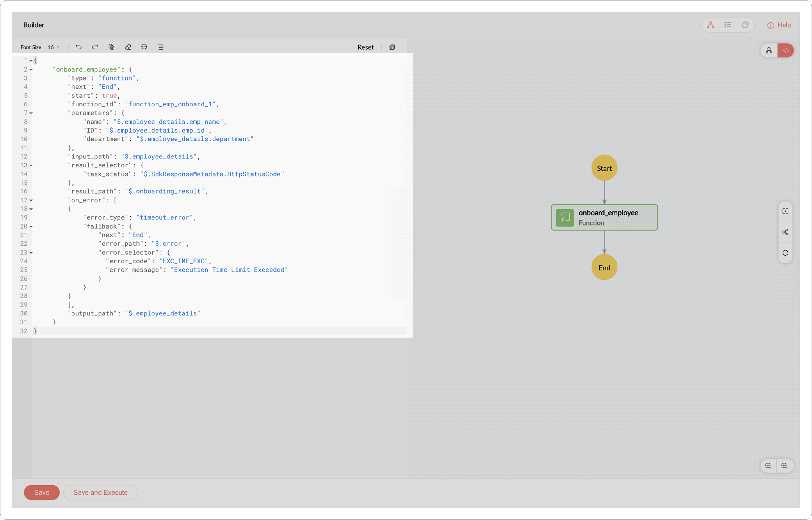The height and width of the screenshot is (520, 812).
Task: Click the copy code icon
Action: click(112, 47)
